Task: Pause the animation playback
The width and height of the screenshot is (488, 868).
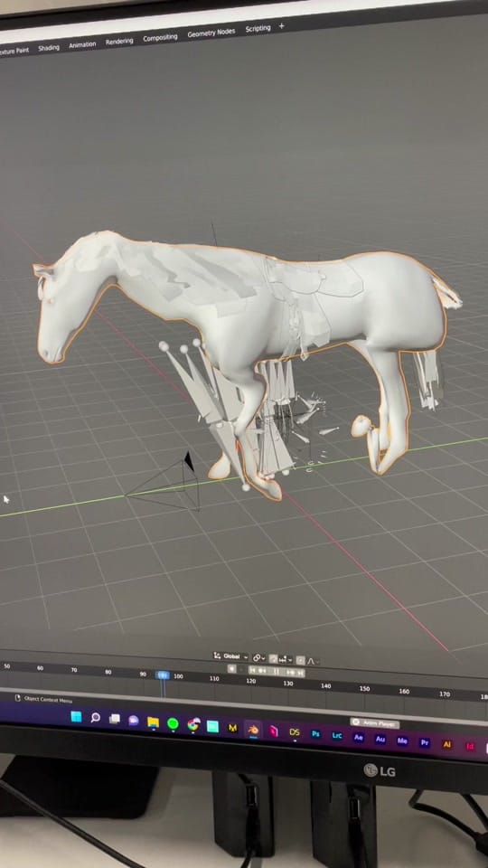Action: (x=277, y=672)
